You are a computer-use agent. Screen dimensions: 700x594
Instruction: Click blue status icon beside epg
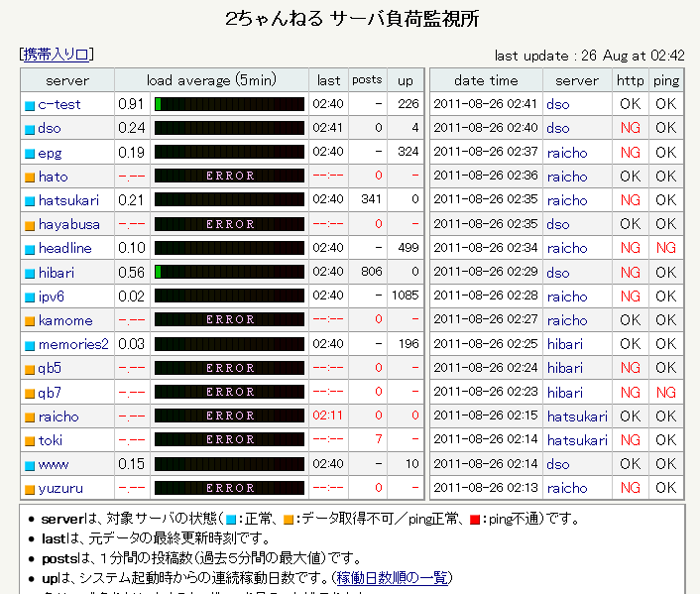coord(30,154)
